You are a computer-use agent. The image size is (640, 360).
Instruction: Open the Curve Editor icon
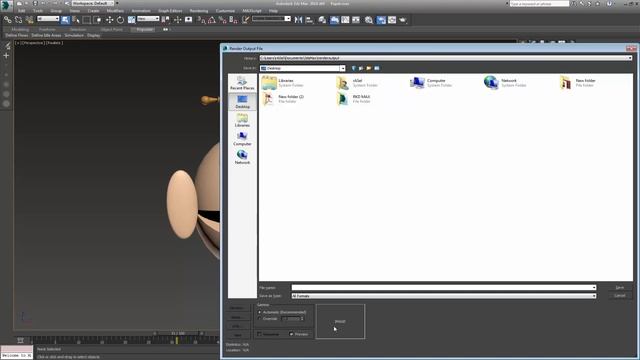coord(345,20)
